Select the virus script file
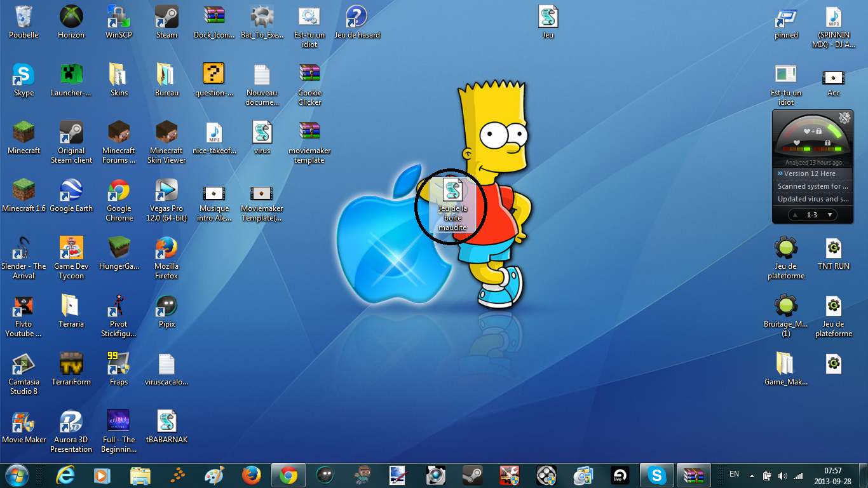The height and width of the screenshot is (488, 868). [262, 138]
